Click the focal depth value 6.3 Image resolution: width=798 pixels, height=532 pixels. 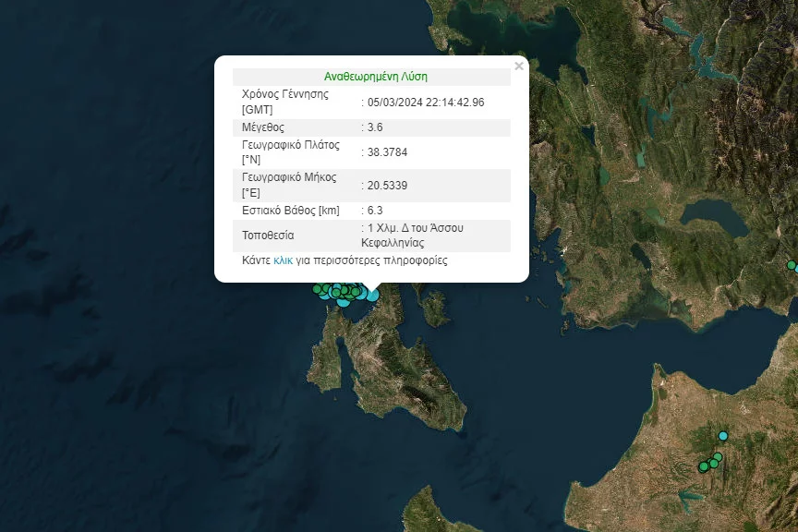click(374, 211)
